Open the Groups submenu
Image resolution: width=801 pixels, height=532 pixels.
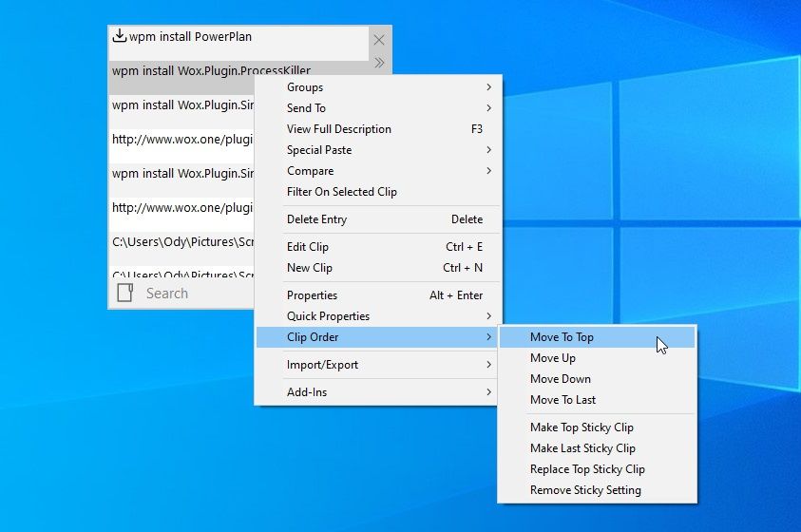[378, 87]
